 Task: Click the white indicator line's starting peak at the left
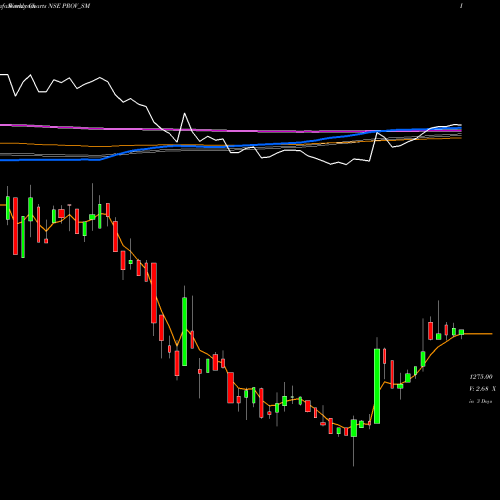click(x=4, y=75)
